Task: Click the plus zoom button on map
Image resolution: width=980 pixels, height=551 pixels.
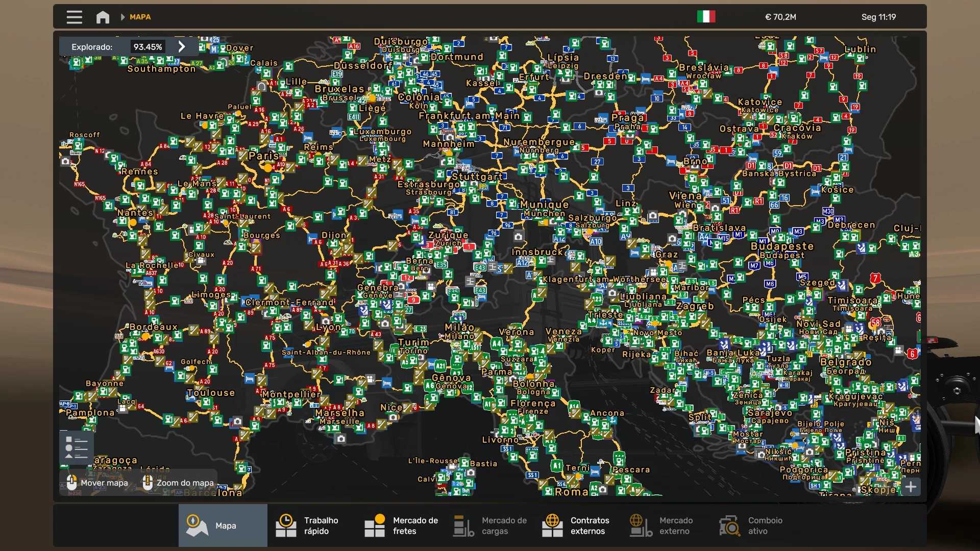Action: pyautogui.click(x=911, y=487)
